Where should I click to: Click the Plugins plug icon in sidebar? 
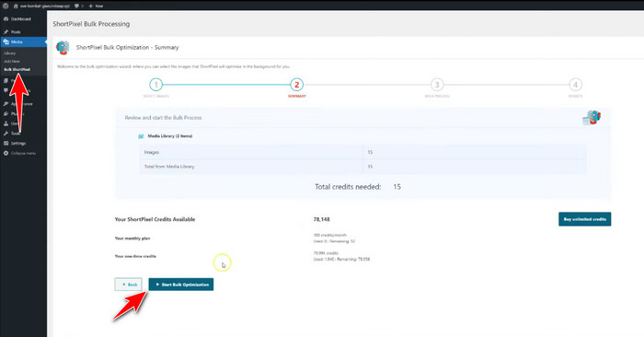coord(6,114)
